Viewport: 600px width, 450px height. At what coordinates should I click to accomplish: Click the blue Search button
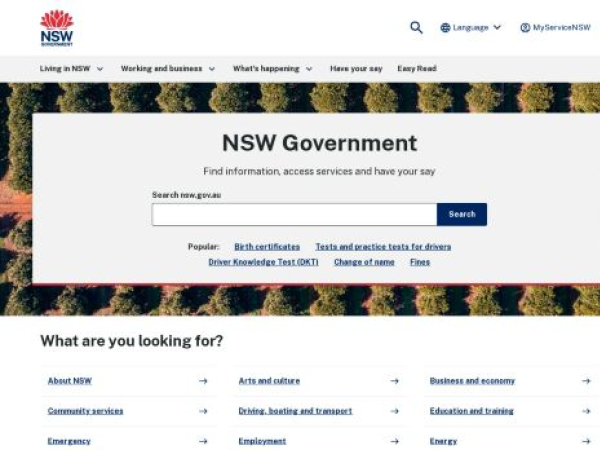(x=462, y=214)
